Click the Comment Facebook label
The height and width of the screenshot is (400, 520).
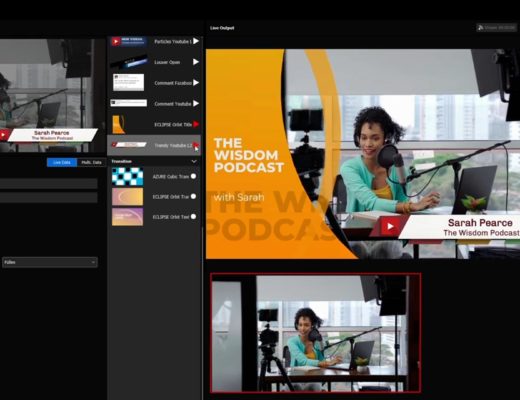click(x=173, y=83)
